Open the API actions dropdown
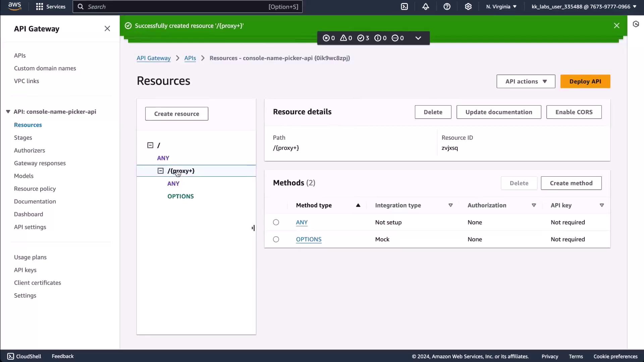 pyautogui.click(x=526, y=81)
